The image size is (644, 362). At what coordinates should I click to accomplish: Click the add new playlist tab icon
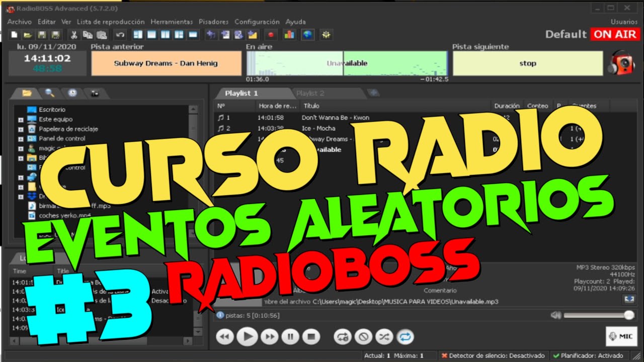[373, 93]
